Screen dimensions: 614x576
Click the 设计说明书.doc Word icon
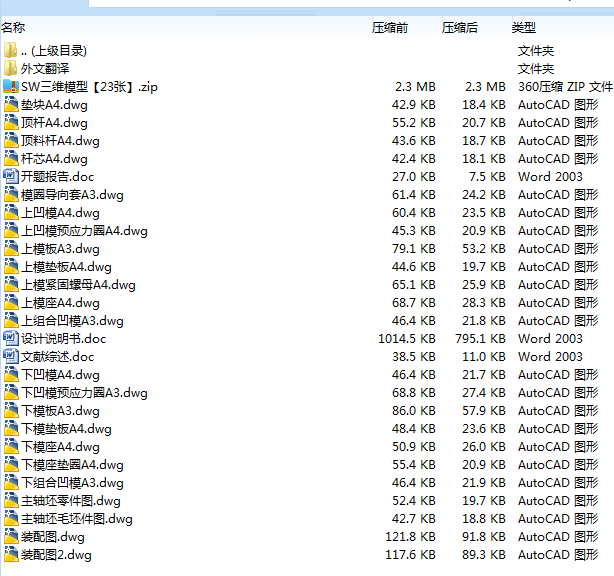(11, 338)
